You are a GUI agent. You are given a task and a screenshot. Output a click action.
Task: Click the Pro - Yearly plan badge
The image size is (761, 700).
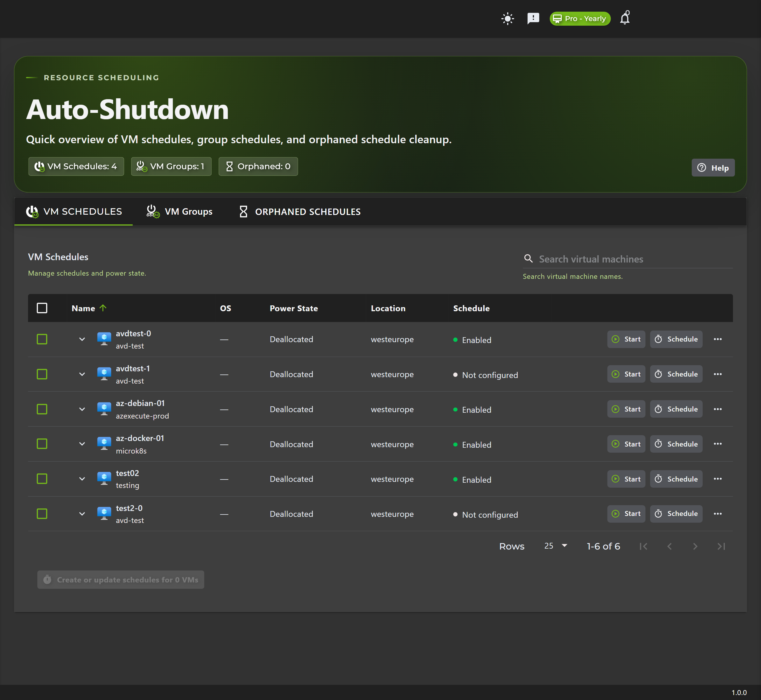tap(580, 19)
